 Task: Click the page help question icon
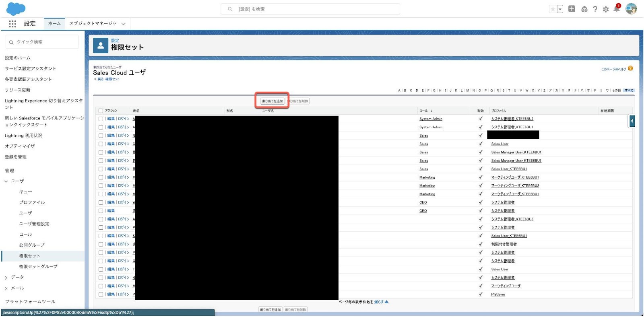coord(630,68)
